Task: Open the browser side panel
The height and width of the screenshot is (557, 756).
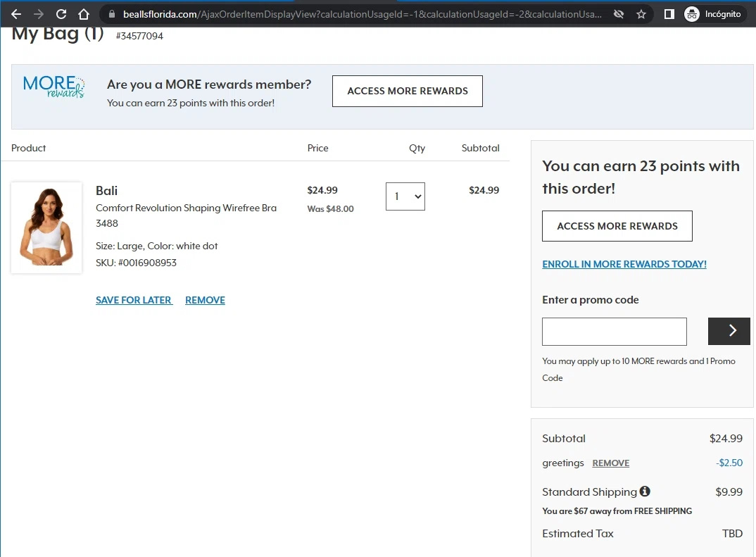Action: (669, 14)
